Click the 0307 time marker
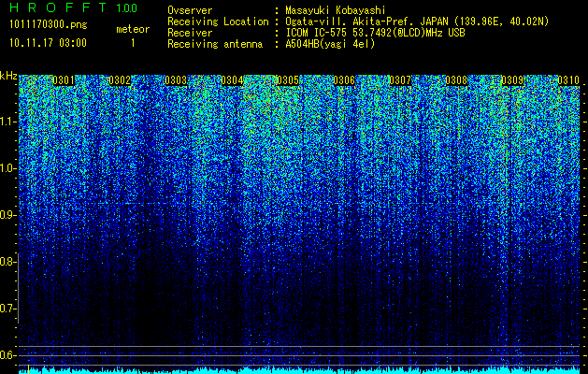588x374 pixels. (400, 80)
